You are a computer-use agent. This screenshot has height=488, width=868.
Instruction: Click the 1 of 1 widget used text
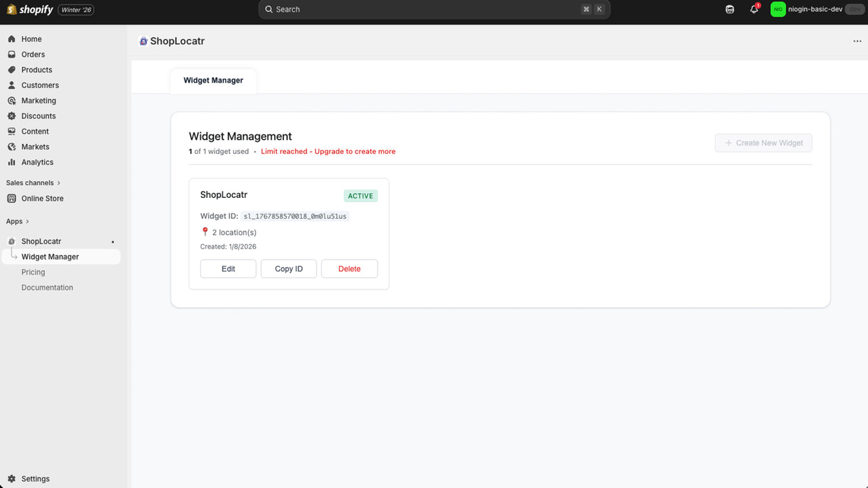click(x=218, y=152)
